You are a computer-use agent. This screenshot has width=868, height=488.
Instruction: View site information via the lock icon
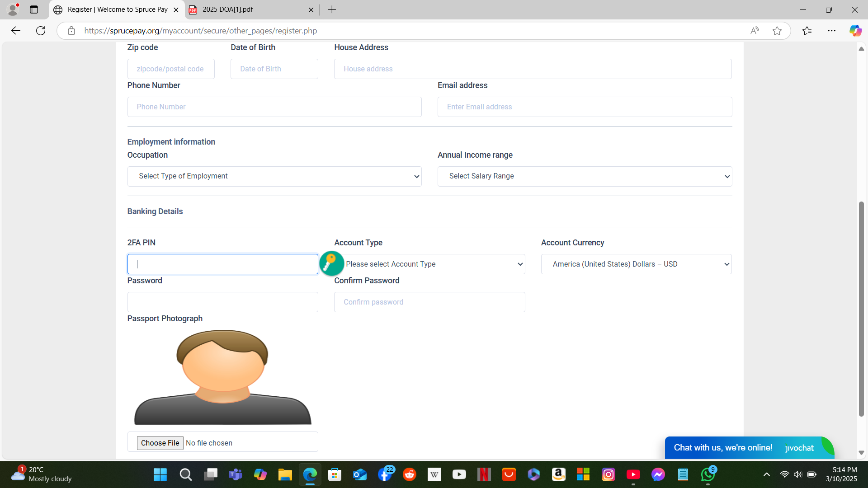pyautogui.click(x=71, y=31)
